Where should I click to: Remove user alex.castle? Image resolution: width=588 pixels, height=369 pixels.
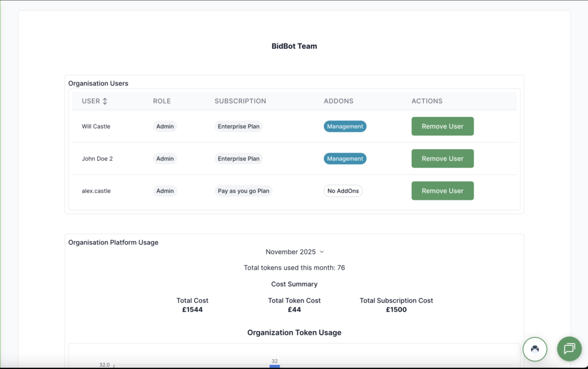coord(442,191)
